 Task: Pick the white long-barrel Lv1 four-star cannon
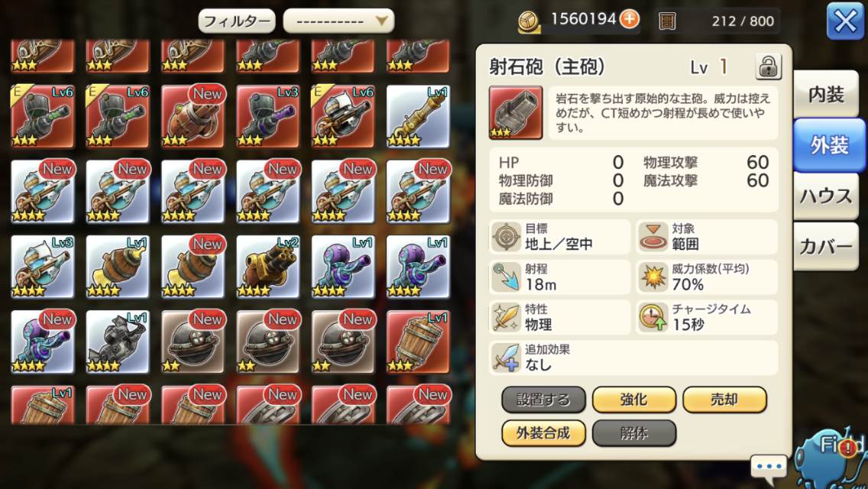point(418,116)
